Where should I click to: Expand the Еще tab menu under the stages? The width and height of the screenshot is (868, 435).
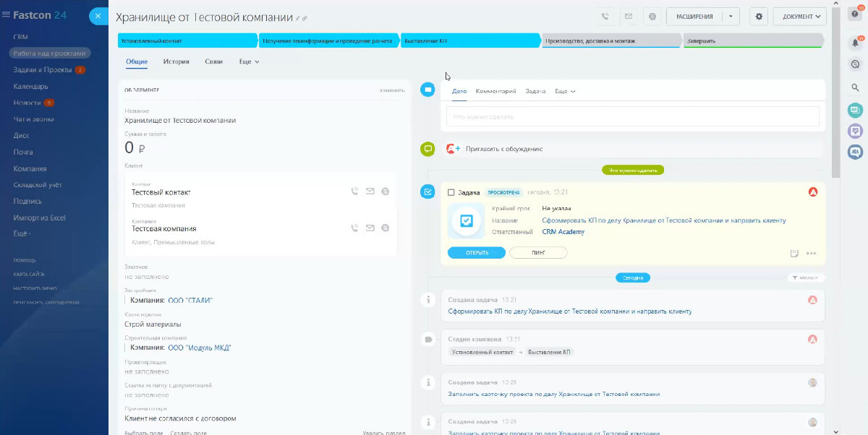tap(249, 62)
